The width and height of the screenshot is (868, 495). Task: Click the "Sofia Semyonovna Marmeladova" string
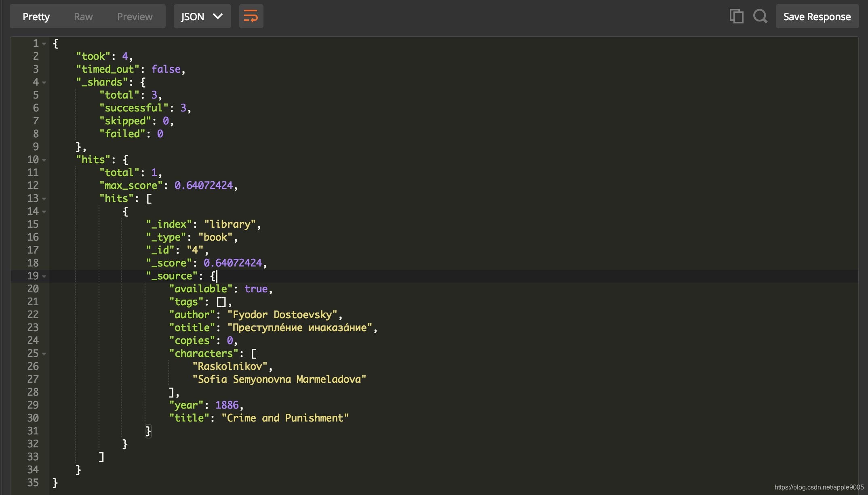pyautogui.click(x=279, y=379)
